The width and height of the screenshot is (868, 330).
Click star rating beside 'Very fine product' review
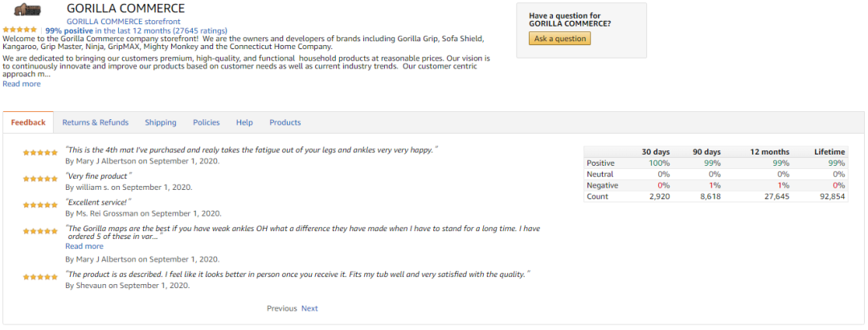[x=40, y=179]
